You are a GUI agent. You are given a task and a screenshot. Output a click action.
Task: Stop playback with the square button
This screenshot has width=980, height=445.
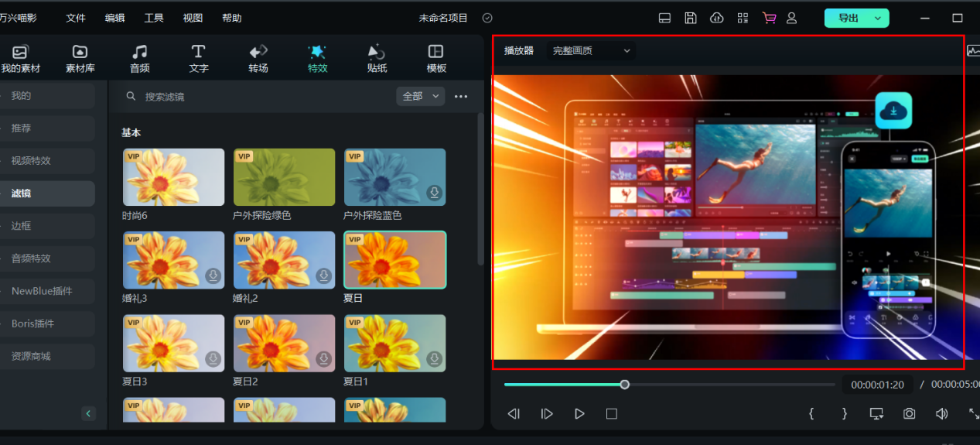point(612,414)
